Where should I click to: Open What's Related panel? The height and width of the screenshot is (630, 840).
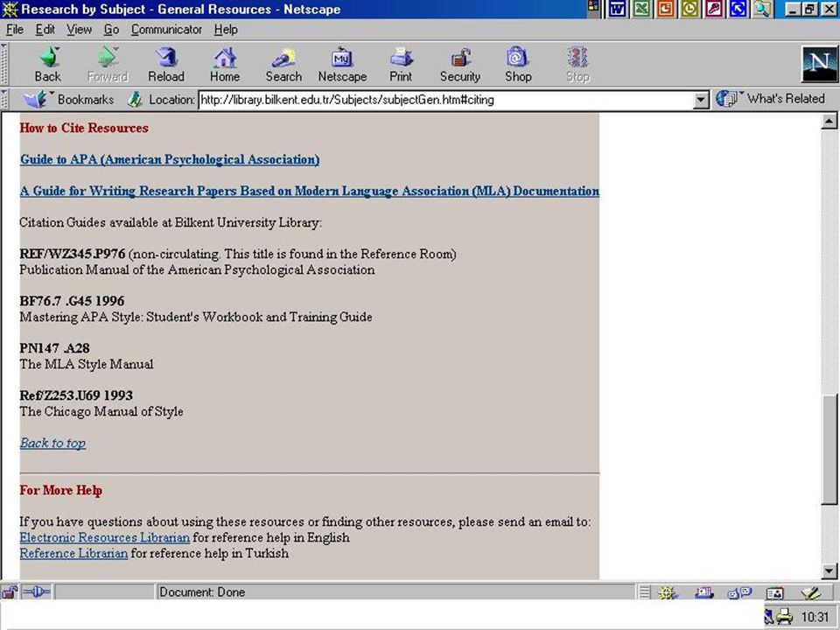[x=770, y=99]
